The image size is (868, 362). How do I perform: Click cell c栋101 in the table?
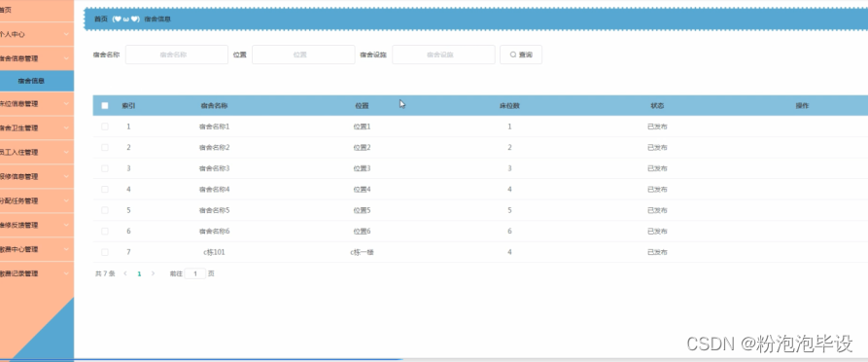click(214, 252)
